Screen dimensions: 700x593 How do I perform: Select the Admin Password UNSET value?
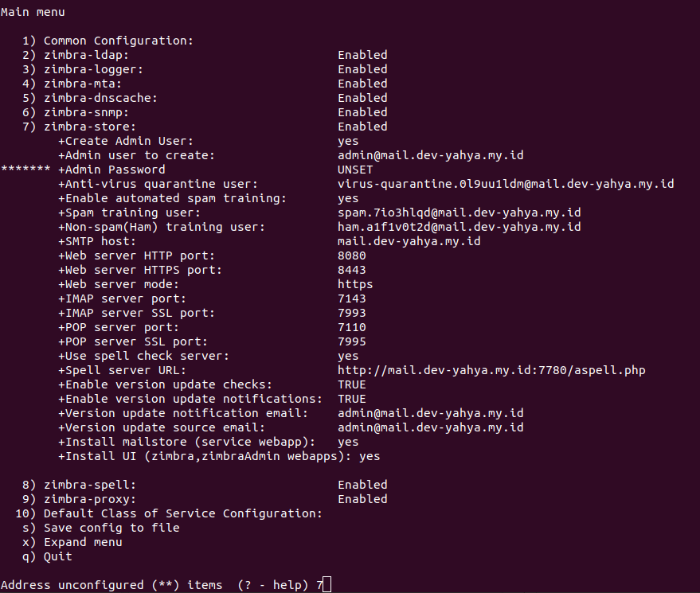tap(355, 170)
